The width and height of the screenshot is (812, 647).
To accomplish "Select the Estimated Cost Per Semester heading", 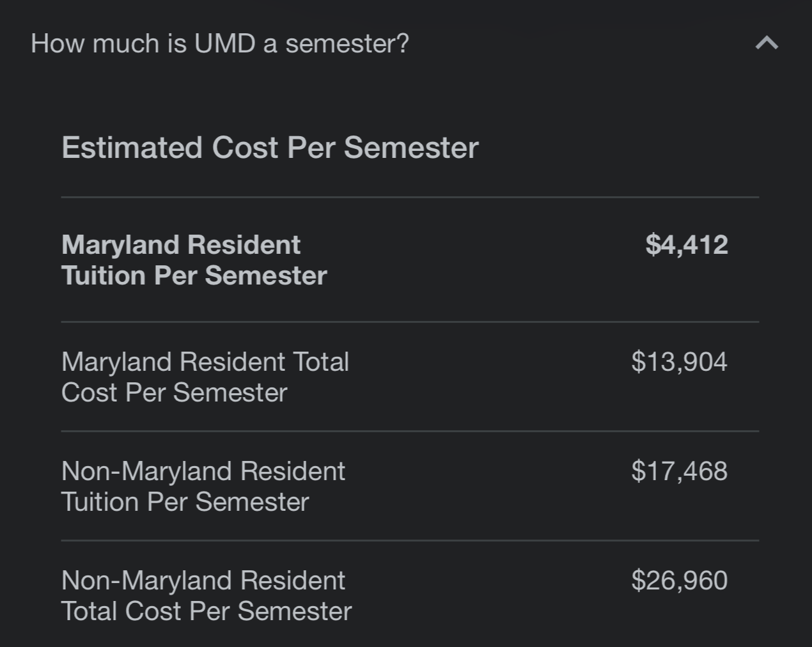I will [270, 148].
